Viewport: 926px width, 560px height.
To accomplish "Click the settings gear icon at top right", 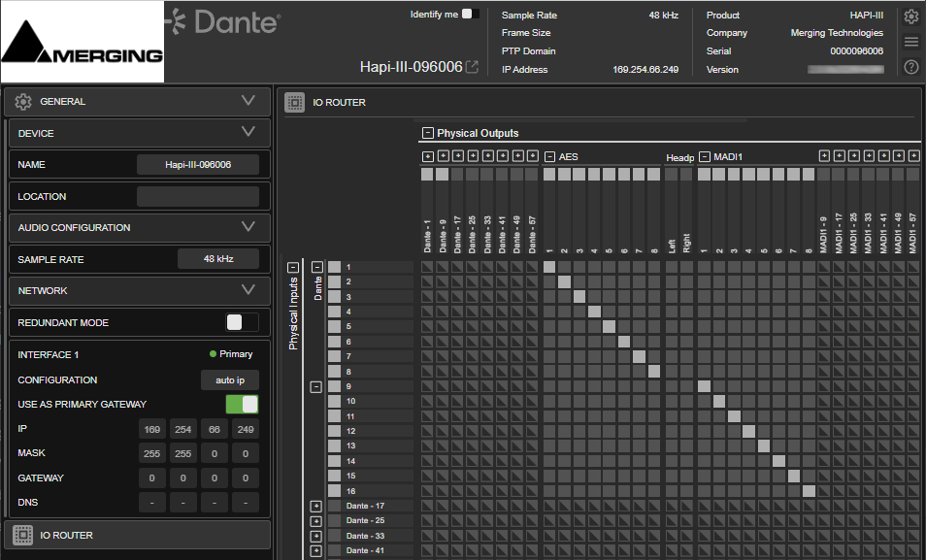I will [x=911, y=16].
